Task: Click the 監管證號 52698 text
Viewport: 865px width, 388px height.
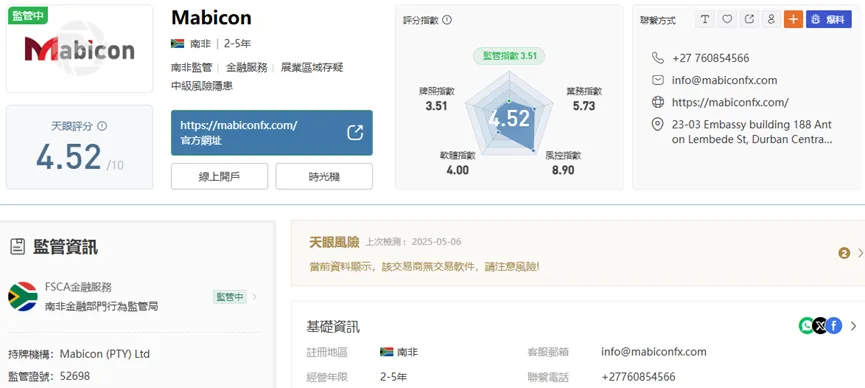Action: click(x=49, y=376)
